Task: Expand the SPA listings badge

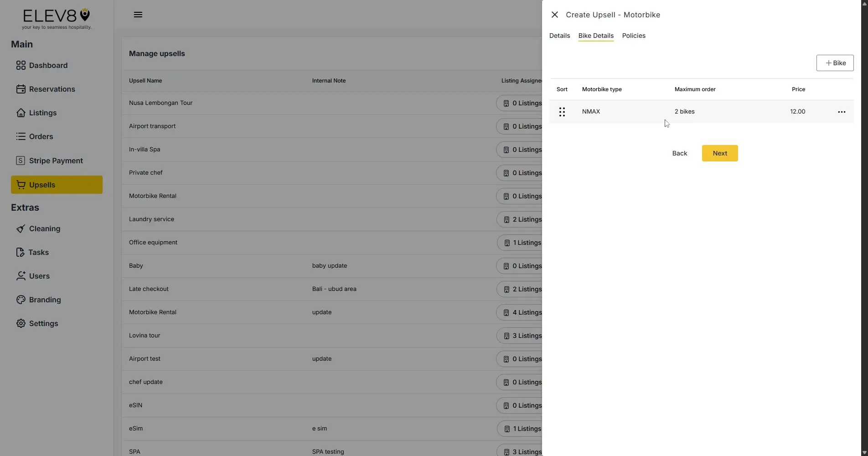Action: [x=524, y=451]
